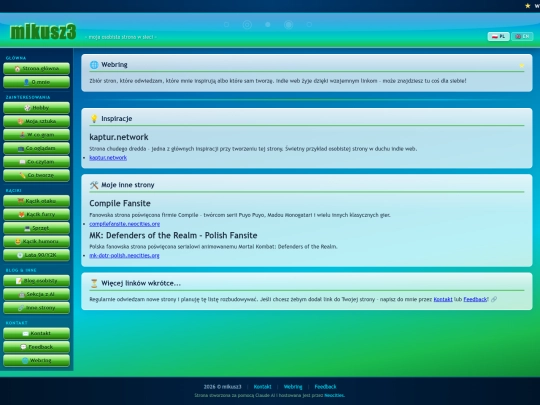
Task: Switch language to Polish (PL)
Action: pos(498,36)
